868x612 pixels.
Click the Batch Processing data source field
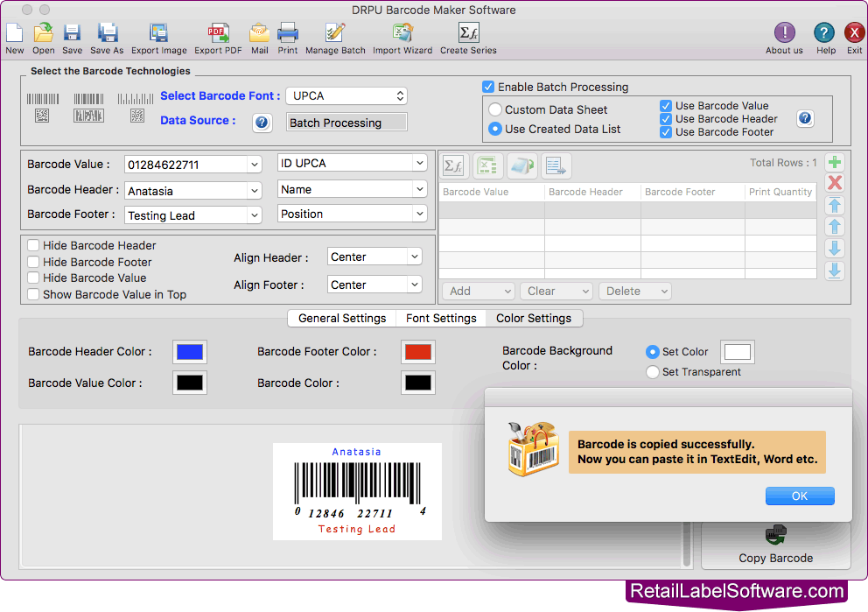(x=346, y=123)
